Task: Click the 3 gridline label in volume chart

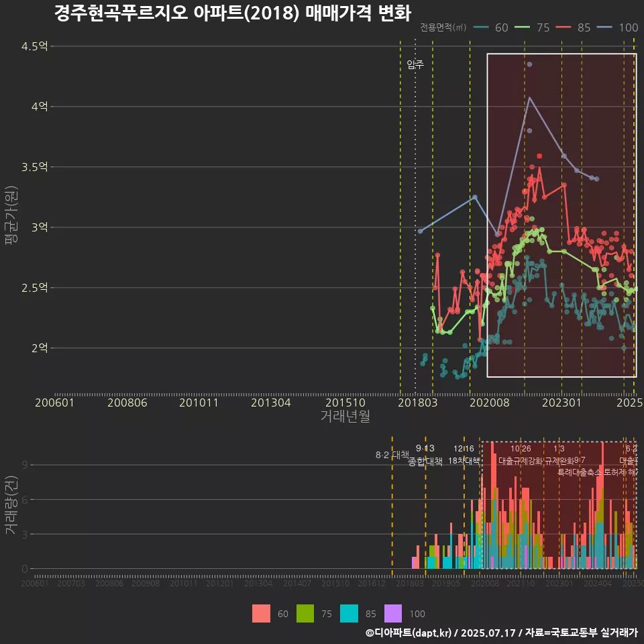Action: 25,535
